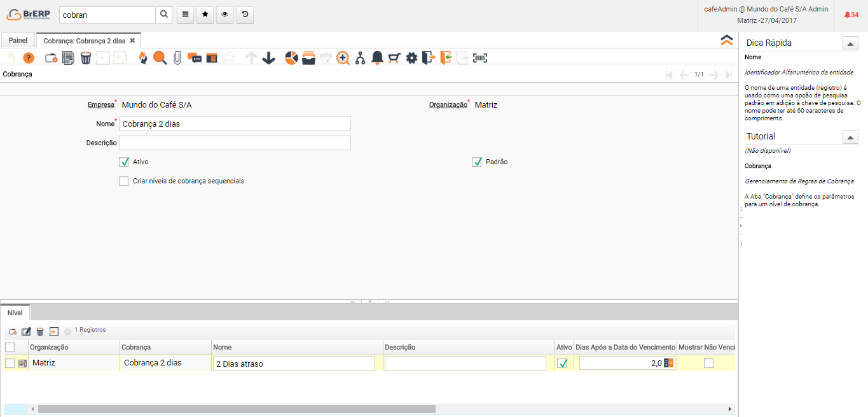Open record search with magnifier icon

point(160,58)
